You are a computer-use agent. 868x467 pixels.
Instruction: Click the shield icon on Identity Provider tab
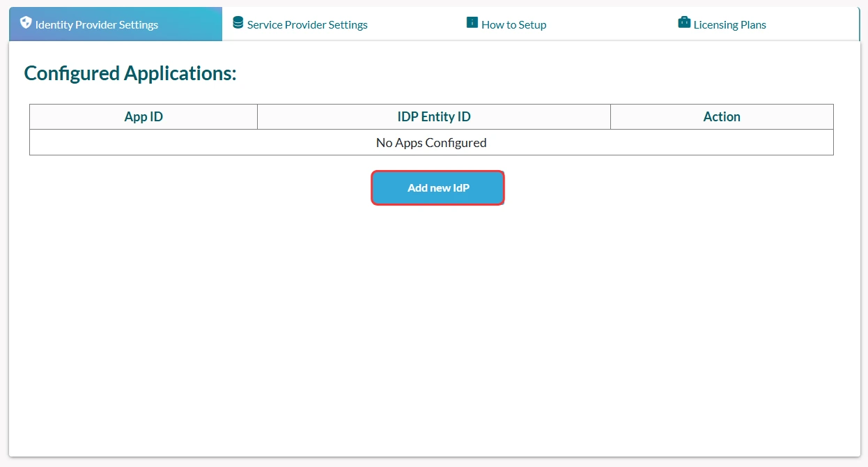26,23
